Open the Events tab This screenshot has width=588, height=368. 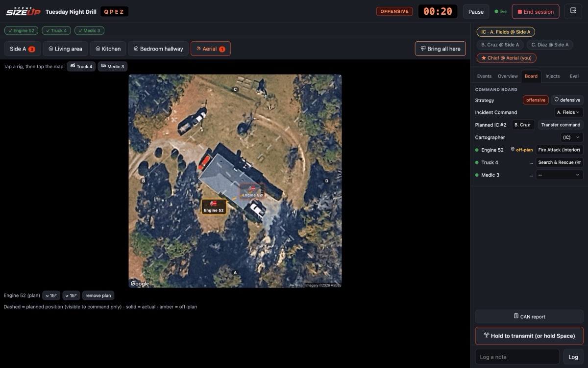pyautogui.click(x=484, y=76)
